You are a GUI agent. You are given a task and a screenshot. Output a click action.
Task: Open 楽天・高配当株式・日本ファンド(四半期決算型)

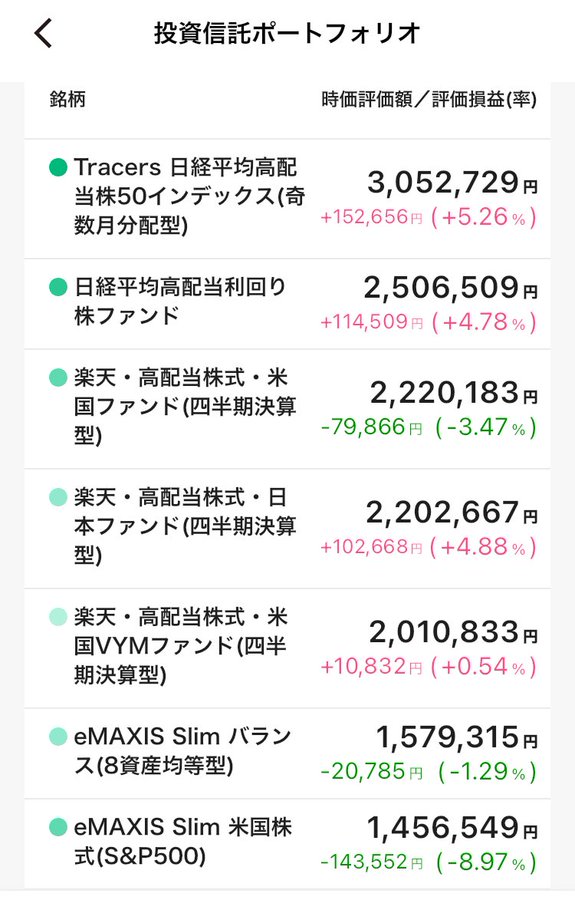pos(287,528)
